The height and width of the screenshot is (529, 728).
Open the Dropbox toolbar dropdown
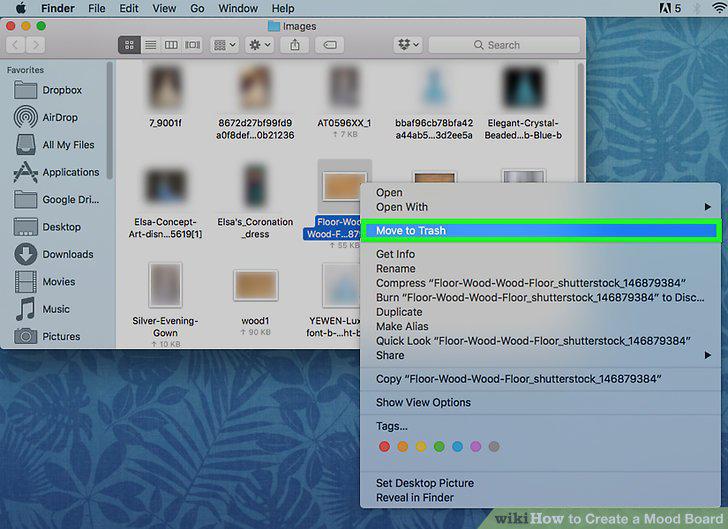pos(408,45)
